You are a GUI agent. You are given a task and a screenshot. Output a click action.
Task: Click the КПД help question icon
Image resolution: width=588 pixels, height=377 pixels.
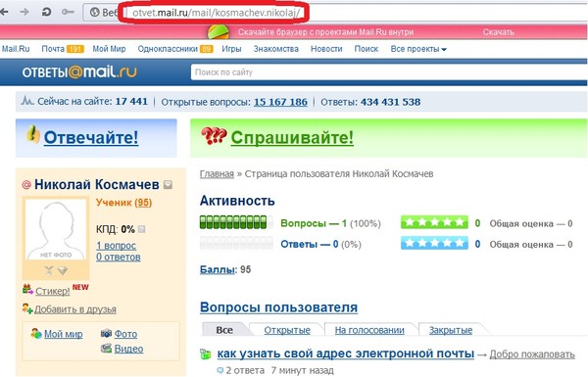coord(141,229)
